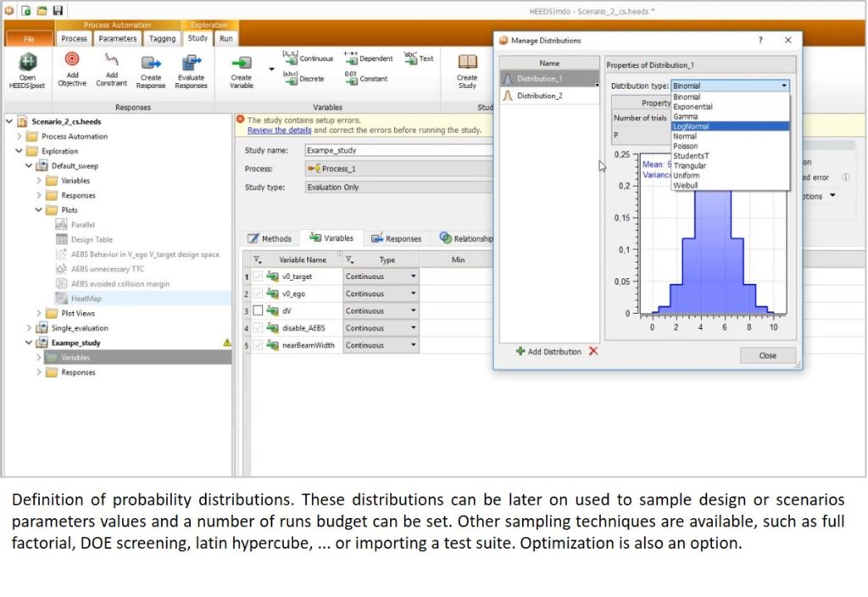Switch to the Parameters ribbon tab
Image resolution: width=868 pixels, height=597 pixels.
point(117,38)
